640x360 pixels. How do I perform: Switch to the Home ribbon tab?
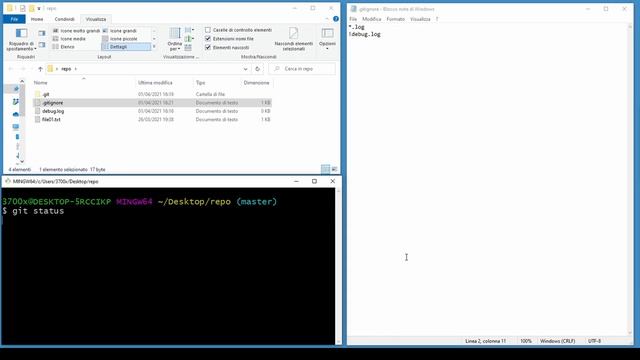tap(37, 19)
